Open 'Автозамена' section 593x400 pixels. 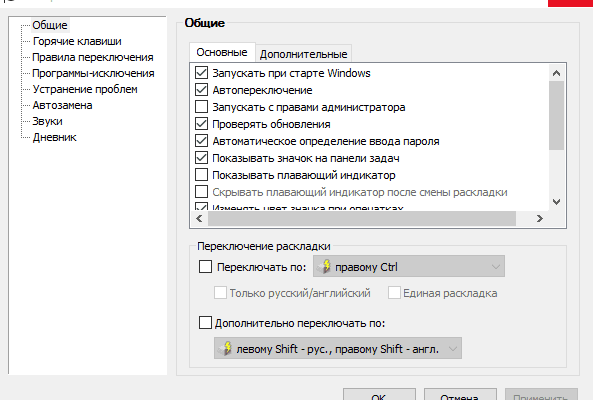pyautogui.click(x=62, y=105)
